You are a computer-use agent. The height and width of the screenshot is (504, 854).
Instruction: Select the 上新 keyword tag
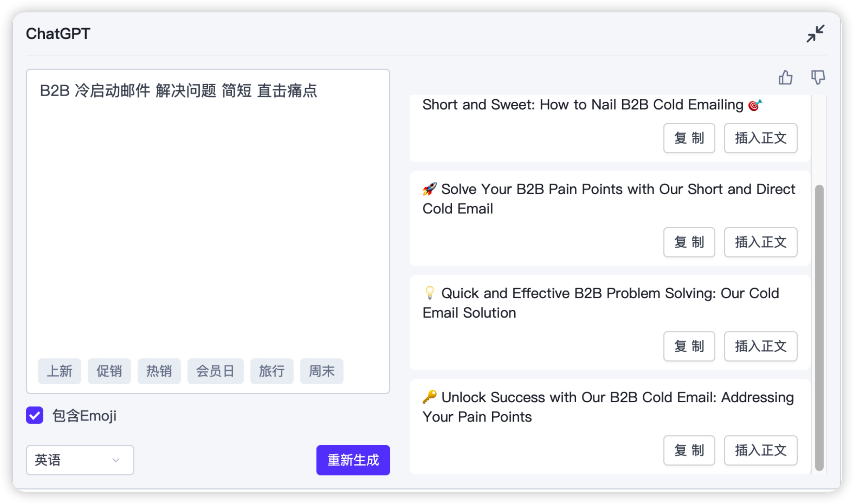pyautogui.click(x=59, y=371)
